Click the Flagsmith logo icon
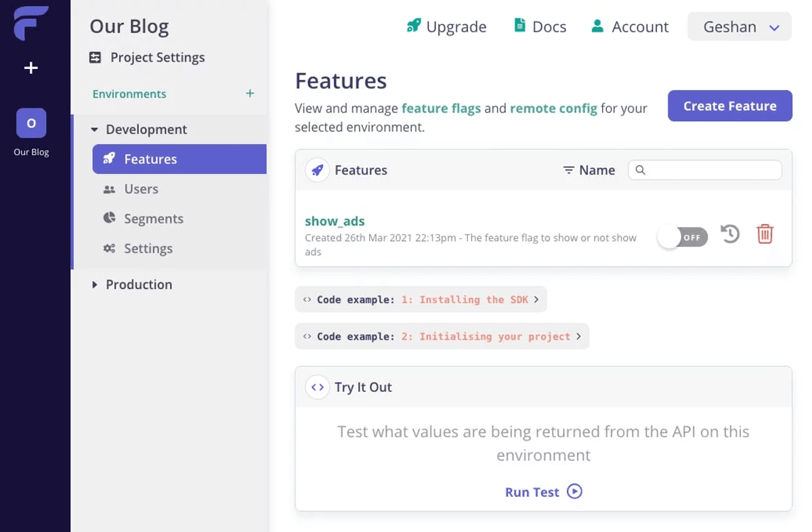Screen dimensions: 812x532 [x=31, y=23]
